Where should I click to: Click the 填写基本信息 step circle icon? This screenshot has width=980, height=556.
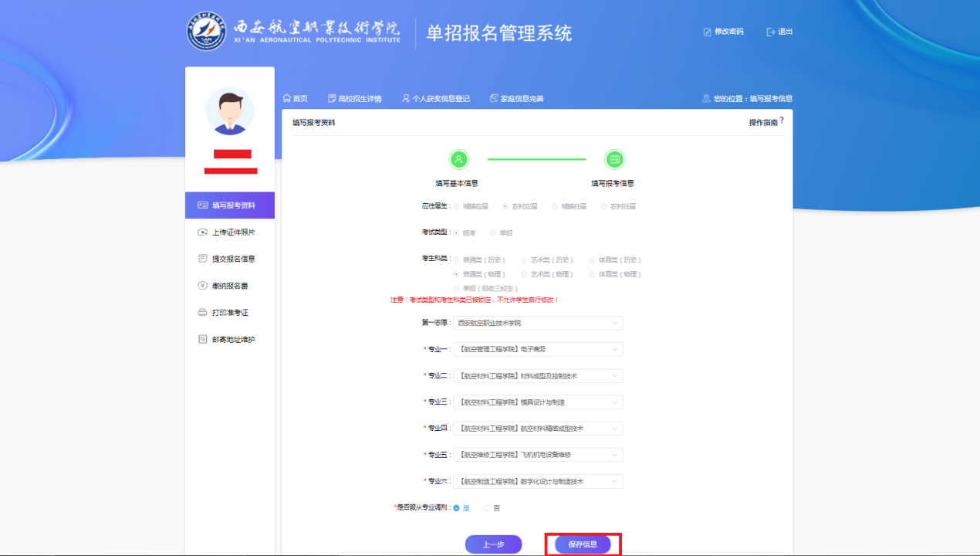[x=458, y=159]
